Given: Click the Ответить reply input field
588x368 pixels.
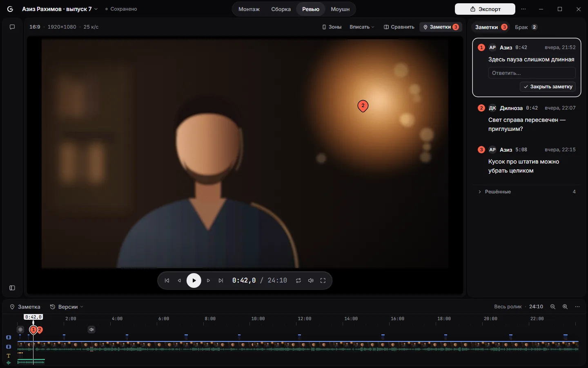Looking at the screenshot, I should coord(532,73).
